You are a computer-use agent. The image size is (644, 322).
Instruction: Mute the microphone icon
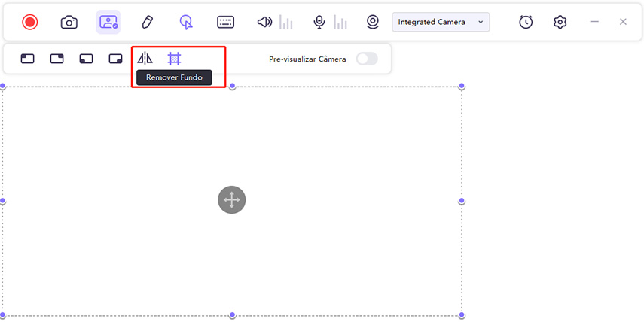tap(319, 22)
